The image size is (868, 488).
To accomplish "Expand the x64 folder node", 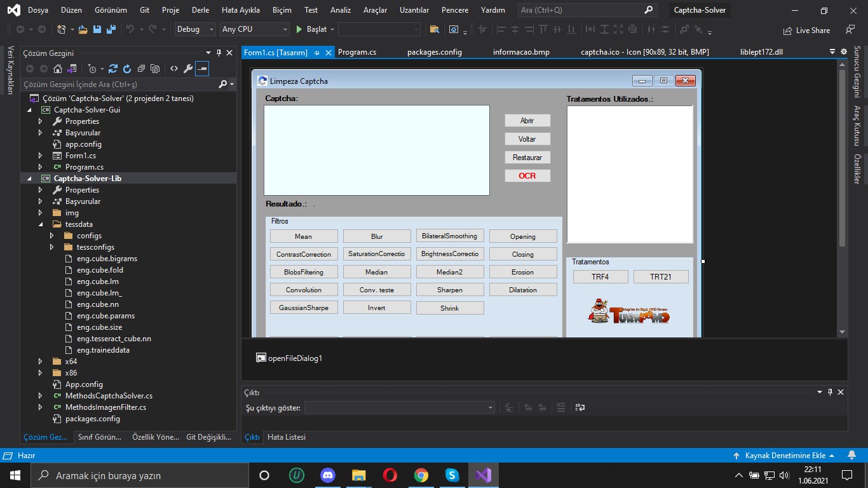I will click(x=41, y=362).
